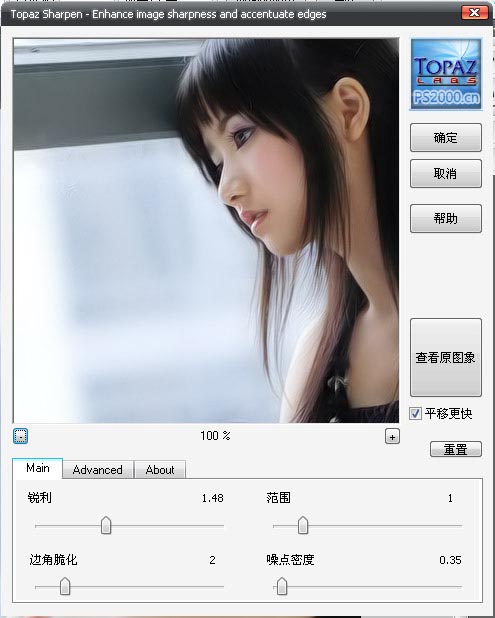Open help via 帮助 button
The width and height of the screenshot is (495, 618).
coord(446,218)
